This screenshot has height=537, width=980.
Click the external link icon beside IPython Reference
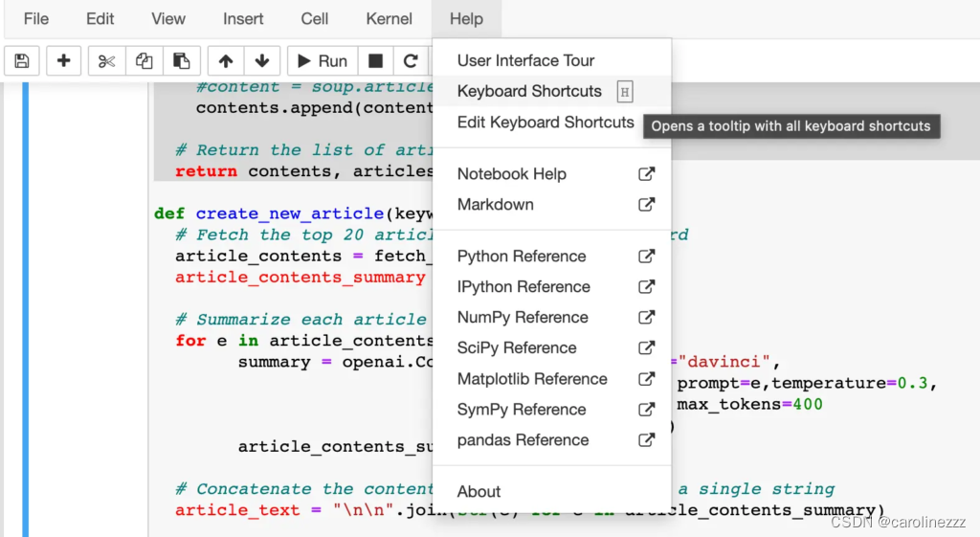[646, 287]
